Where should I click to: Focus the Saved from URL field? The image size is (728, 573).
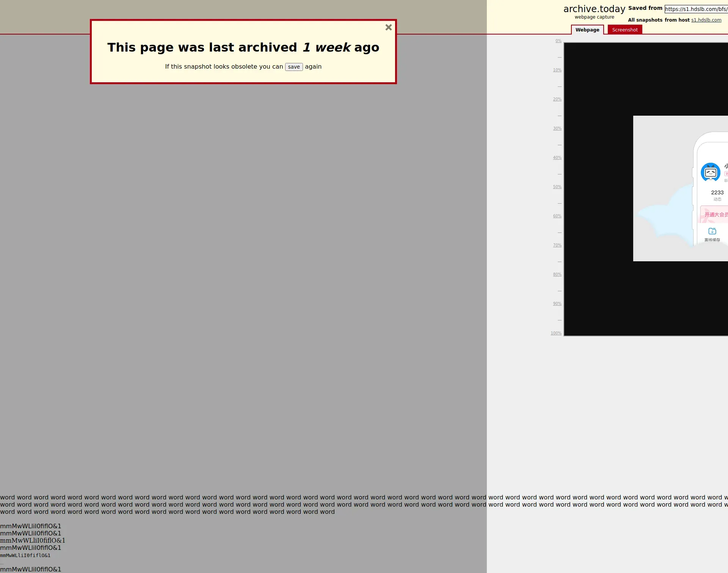(x=696, y=9)
